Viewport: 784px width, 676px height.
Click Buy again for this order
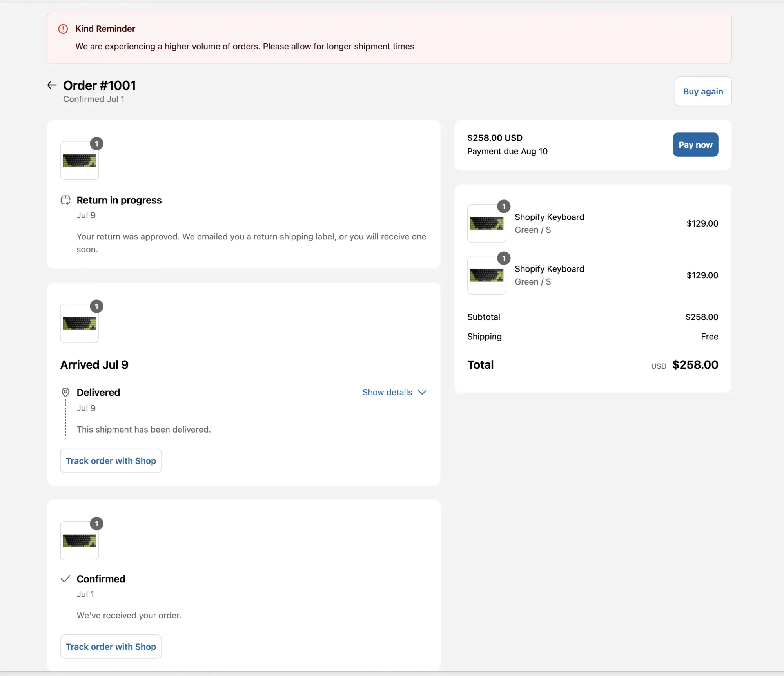click(702, 91)
